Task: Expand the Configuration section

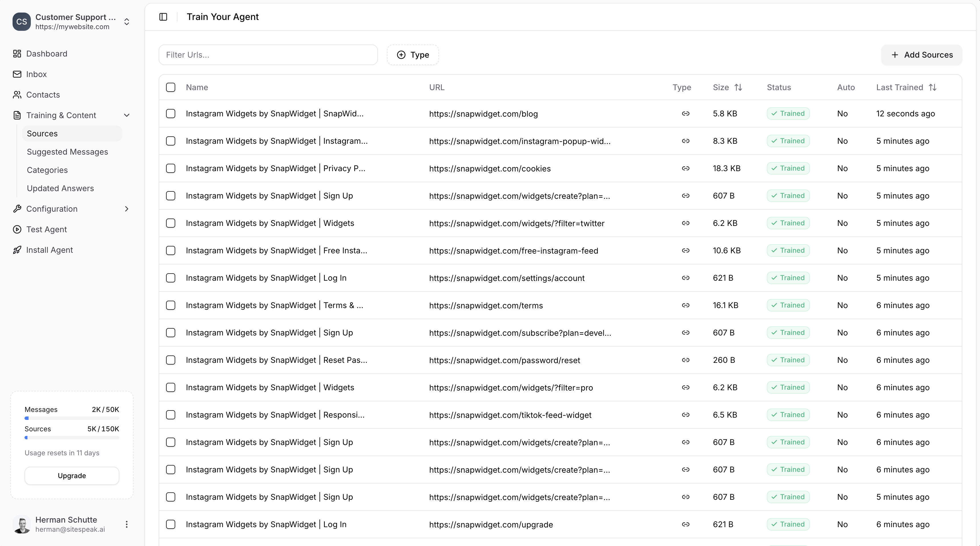Action: (126, 209)
